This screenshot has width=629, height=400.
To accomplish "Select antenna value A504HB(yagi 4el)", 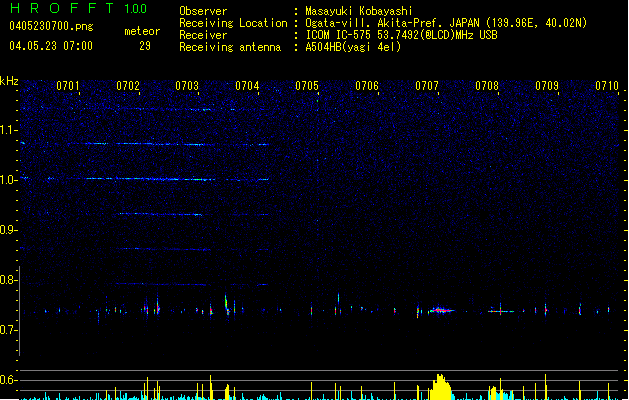I will 353,47.
